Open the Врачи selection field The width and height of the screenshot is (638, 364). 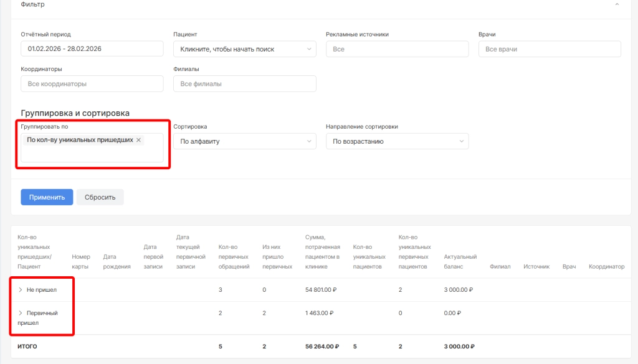(550, 49)
